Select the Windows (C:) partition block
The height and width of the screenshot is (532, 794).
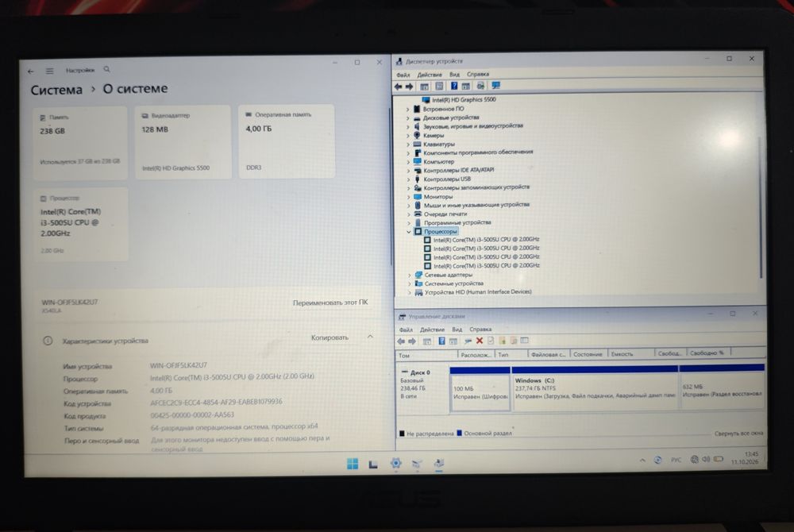[x=595, y=388]
